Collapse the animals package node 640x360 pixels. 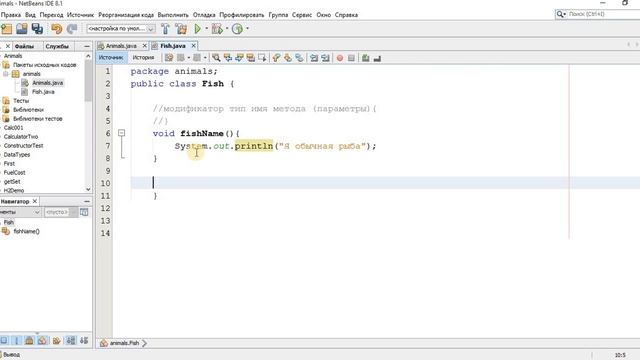pyautogui.click(x=6, y=74)
